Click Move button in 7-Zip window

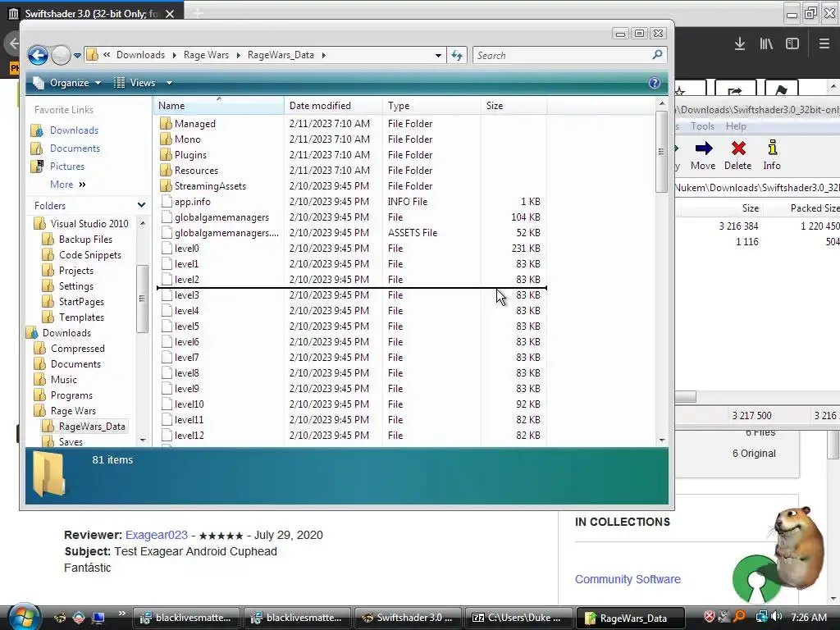703,155
